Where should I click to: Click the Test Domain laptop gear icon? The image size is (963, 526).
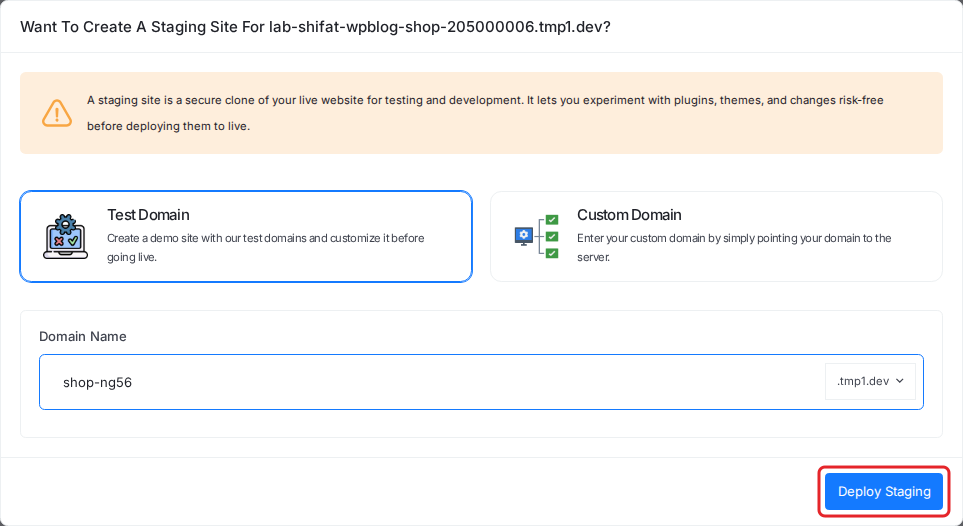tap(66, 237)
